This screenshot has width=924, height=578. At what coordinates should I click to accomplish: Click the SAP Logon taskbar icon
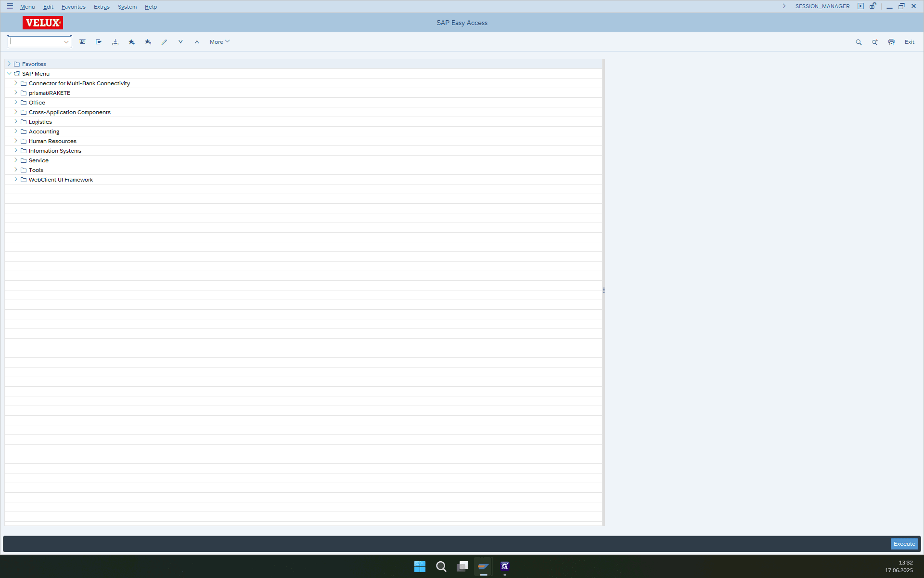point(483,566)
